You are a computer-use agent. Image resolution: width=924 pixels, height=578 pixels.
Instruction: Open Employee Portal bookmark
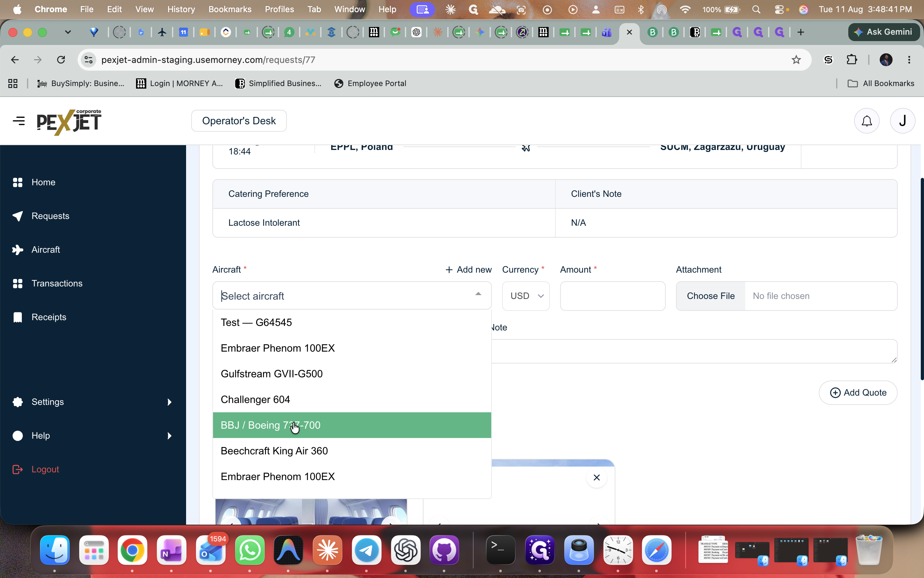click(370, 83)
